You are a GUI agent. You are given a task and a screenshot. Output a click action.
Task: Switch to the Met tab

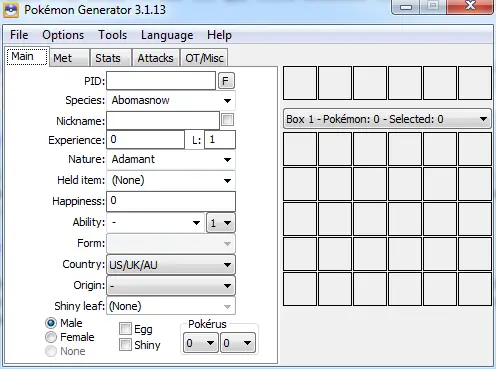pos(69,58)
